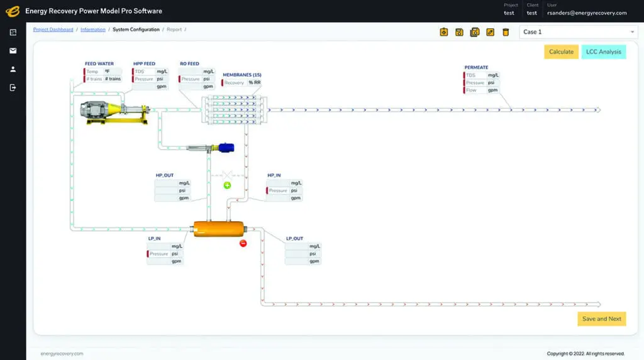Click the RO Feed mg/L field
The image size is (644, 360).
pyautogui.click(x=197, y=72)
